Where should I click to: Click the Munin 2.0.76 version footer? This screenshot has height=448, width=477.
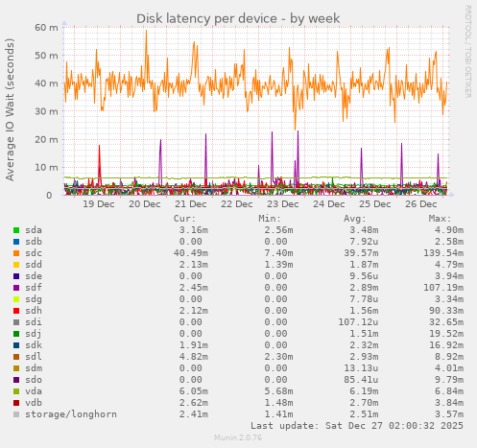[238, 437]
